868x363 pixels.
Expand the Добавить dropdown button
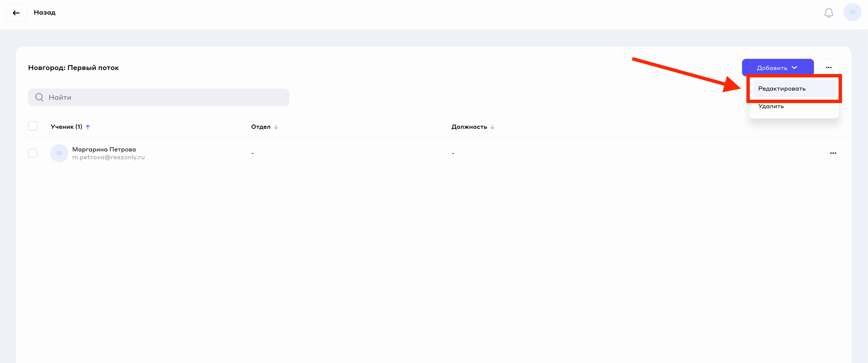(777, 68)
